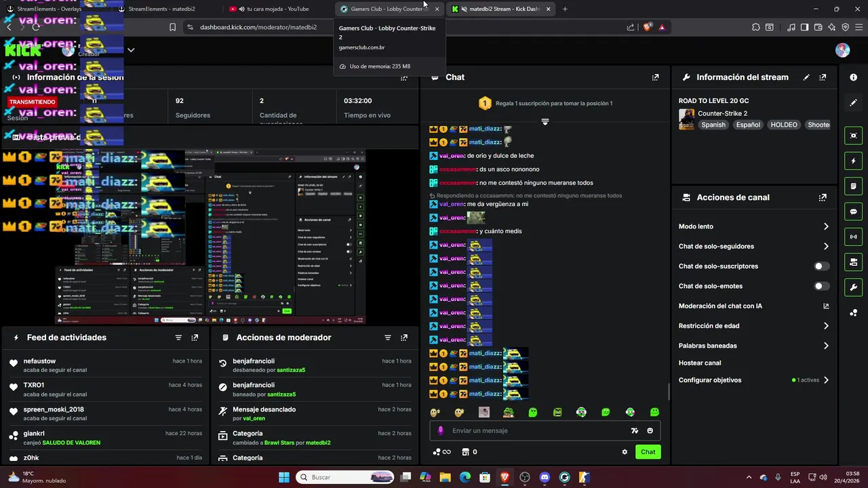868x488 pixels.
Task: Pop out the Feed de actividades panel
Action: pos(195,338)
